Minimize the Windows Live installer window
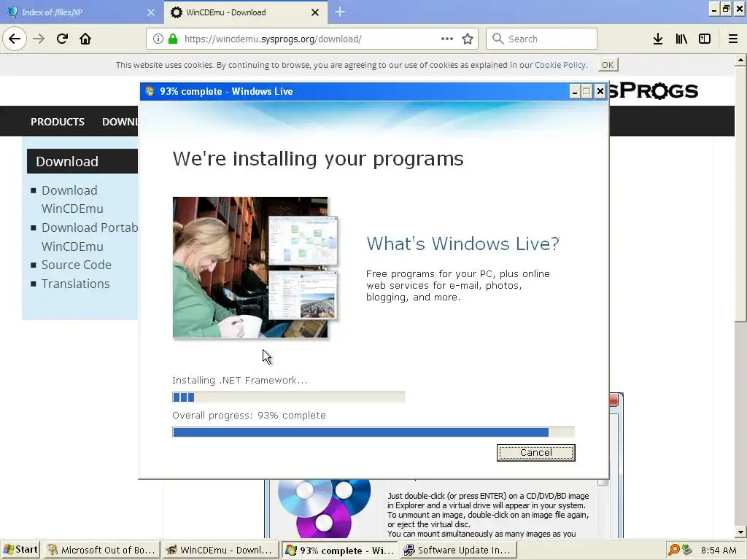The height and width of the screenshot is (560, 747). (x=575, y=91)
